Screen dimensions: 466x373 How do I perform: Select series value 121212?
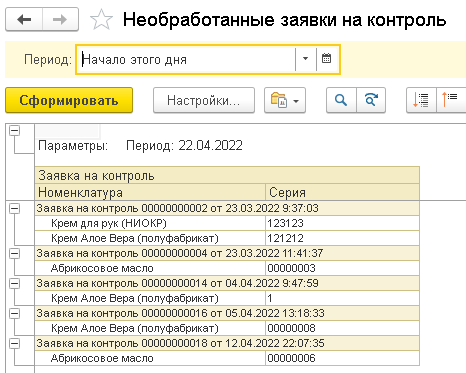[342, 238]
